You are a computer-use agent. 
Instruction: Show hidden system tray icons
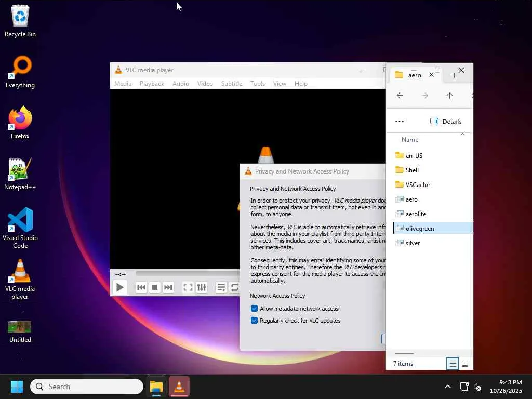448,387
